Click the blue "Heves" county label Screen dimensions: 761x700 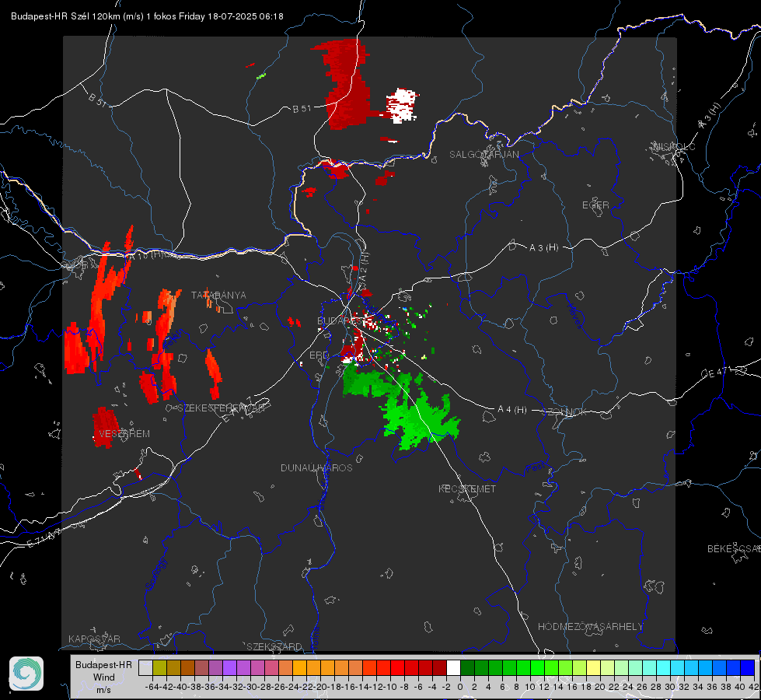pyautogui.click(x=574, y=316)
